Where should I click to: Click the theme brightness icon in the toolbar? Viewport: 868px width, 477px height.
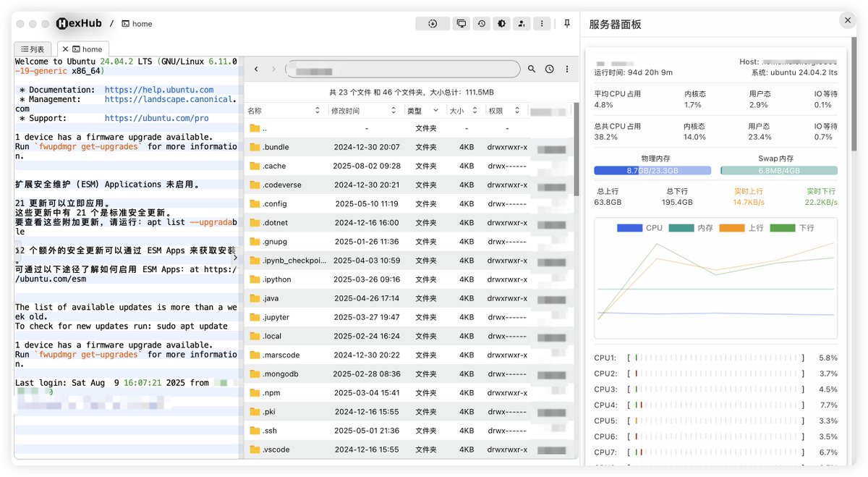(x=501, y=23)
